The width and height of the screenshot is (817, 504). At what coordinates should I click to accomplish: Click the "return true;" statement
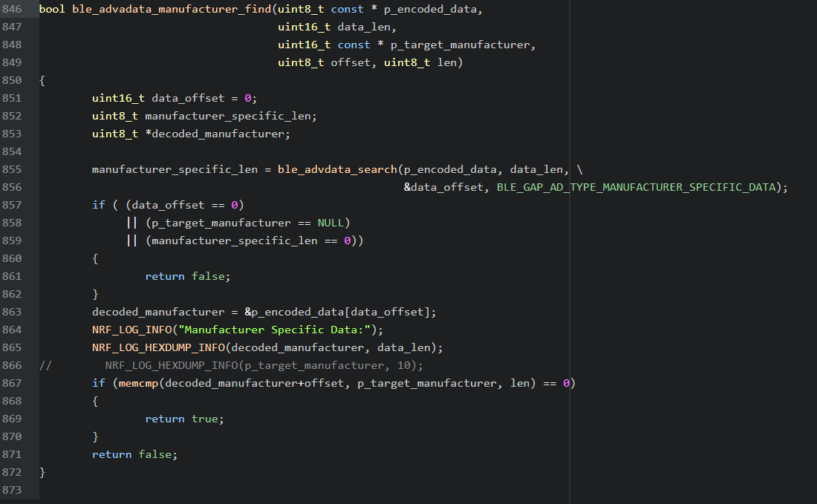184,419
